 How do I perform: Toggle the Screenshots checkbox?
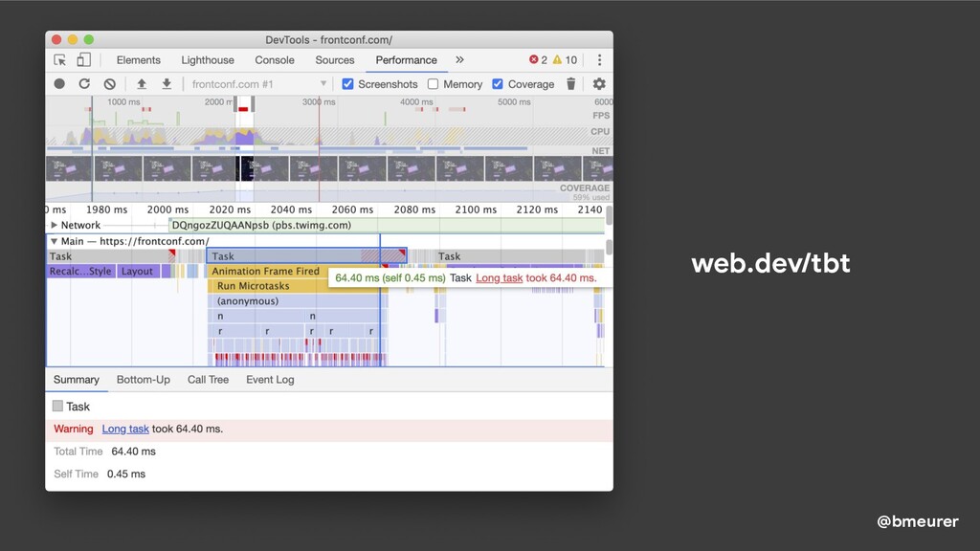pos(348,84)
